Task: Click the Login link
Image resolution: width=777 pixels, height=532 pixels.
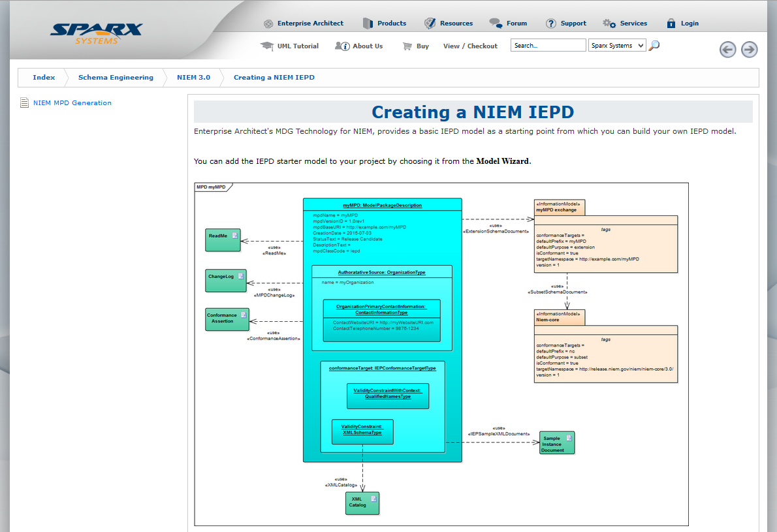Action: 690,23
